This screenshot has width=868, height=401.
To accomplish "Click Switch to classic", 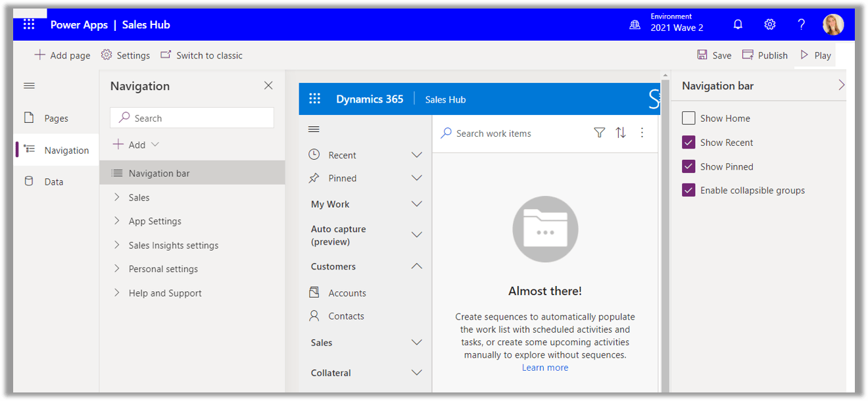I will click(x=202, y=55).
